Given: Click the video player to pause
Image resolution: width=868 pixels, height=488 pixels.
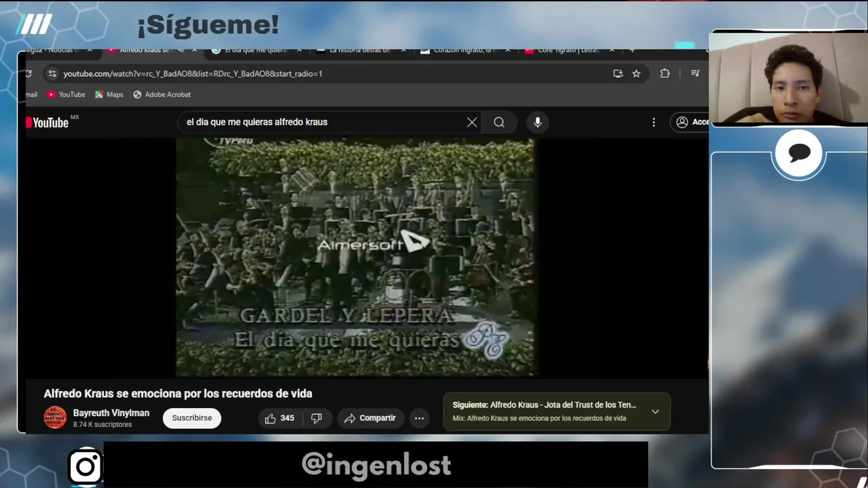Looking at the screenshot, I should point(355,258).
